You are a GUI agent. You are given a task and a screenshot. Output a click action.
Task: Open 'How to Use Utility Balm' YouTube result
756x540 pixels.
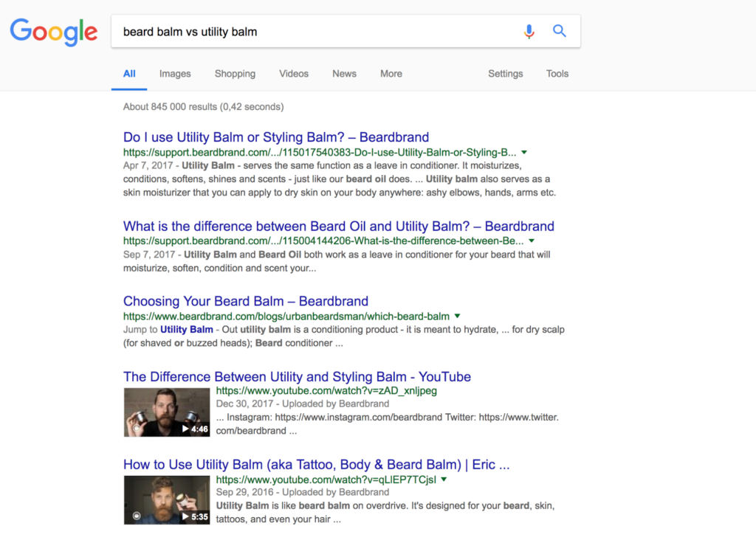[x=316, y=464]
